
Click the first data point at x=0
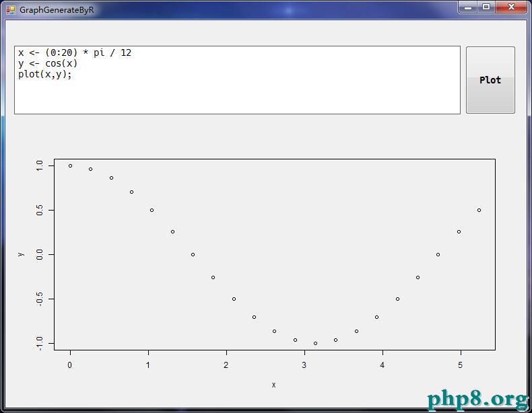tap(70, 165)
